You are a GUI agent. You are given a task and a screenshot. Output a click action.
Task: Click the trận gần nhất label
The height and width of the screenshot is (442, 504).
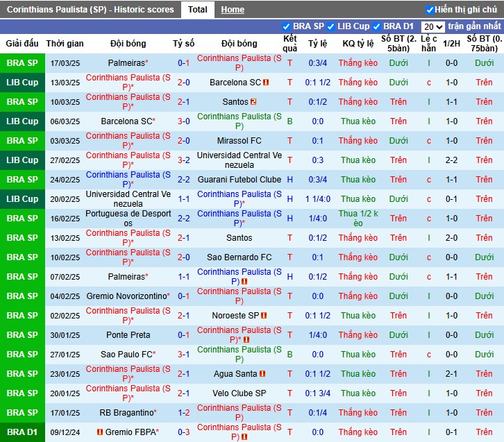click(x=474, y=26)
